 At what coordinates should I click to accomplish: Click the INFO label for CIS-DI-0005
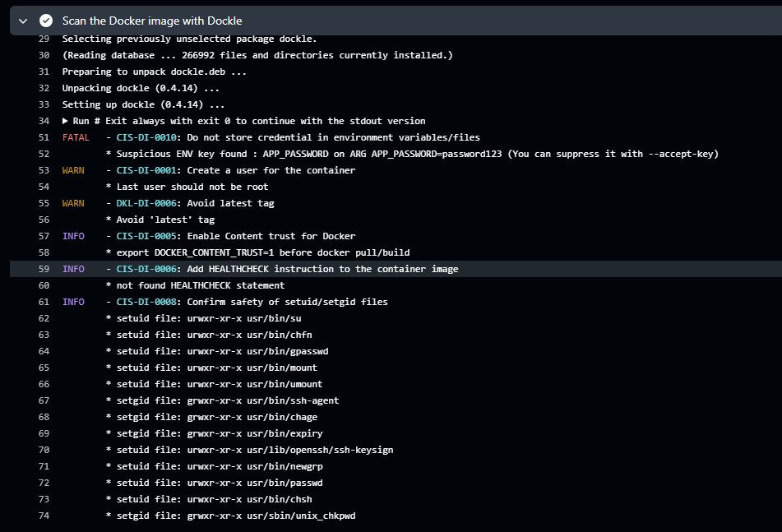pyautogui.click(x=73, y=236)
